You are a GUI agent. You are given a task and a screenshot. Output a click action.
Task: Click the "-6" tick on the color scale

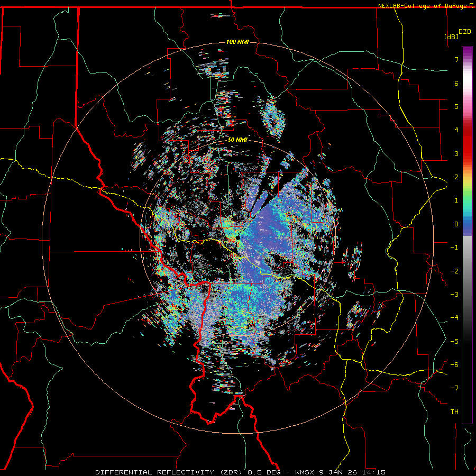[x=454, y=364]
